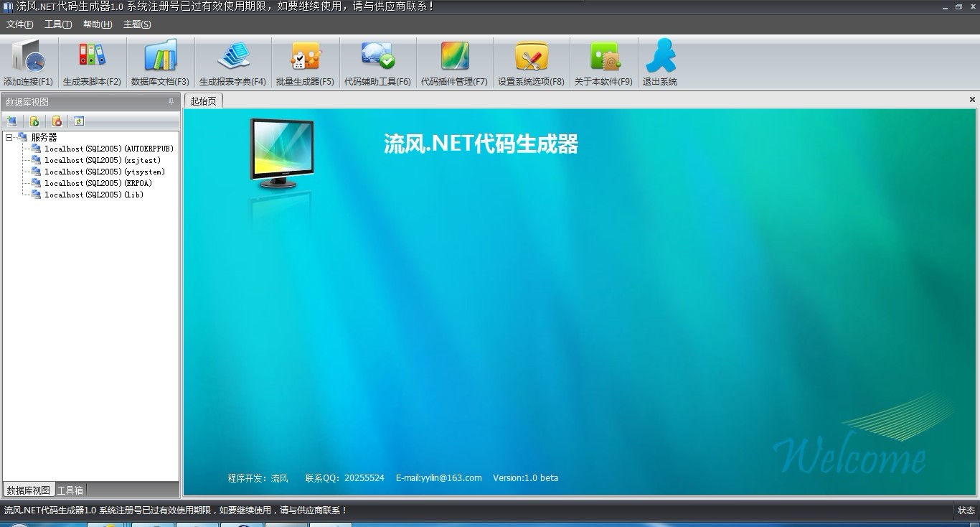
Task: Open 数据库文档(F3) tool
Action: 160,57
